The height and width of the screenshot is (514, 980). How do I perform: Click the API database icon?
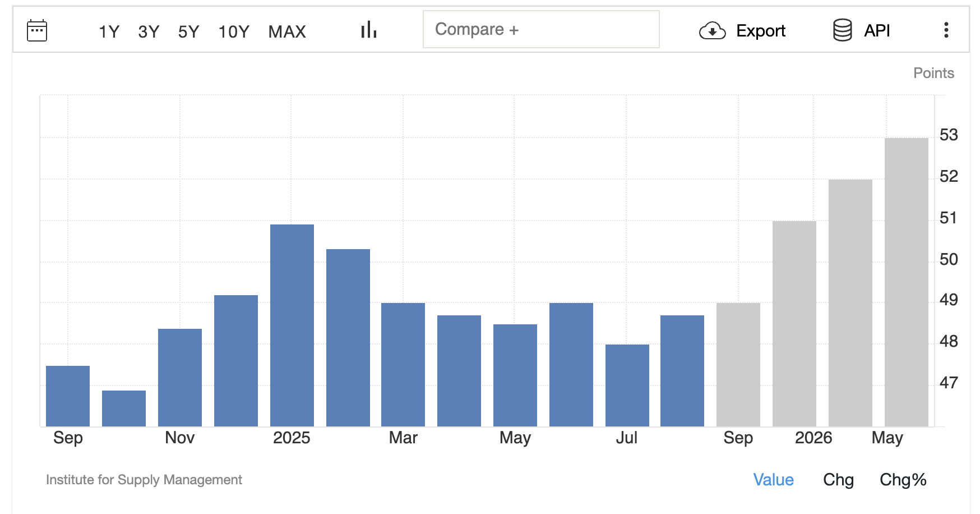pos(842,30)
